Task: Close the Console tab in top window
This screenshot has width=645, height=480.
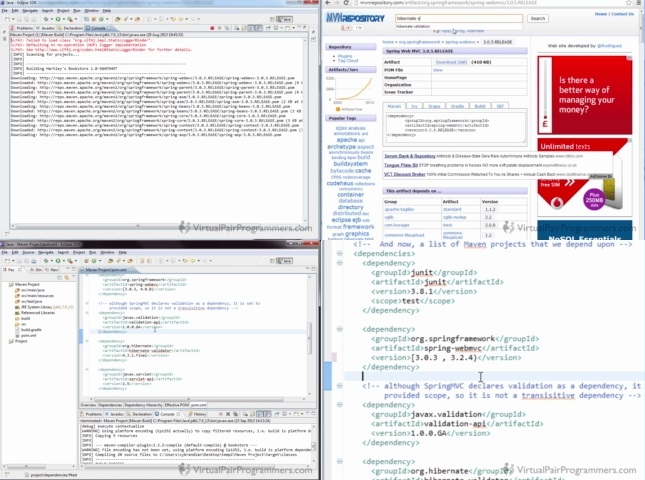Action: click(109, 28)
